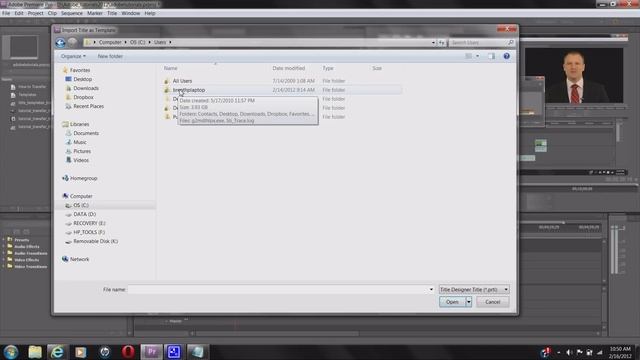The image size is (640, 360).
Task: Open the Edit menu in Premiere
Action: [19, 13]
